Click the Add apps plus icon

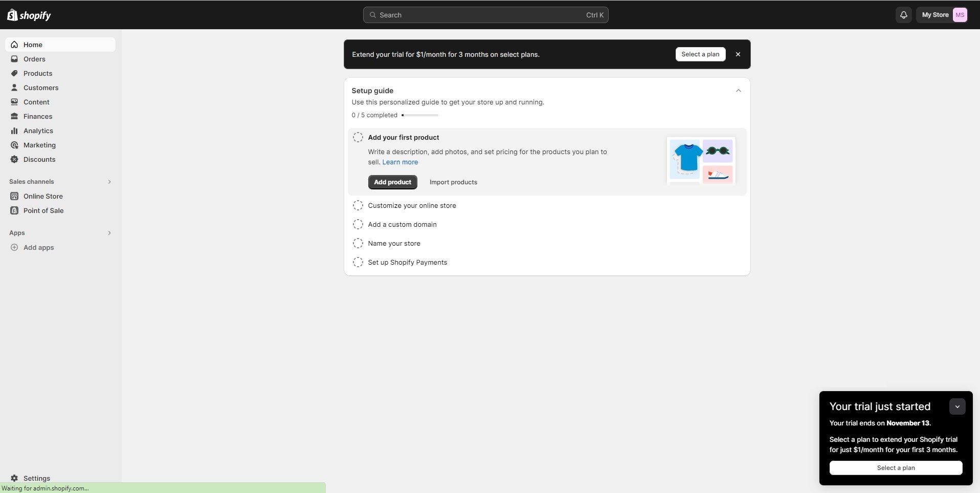click(x=14, y=247)
